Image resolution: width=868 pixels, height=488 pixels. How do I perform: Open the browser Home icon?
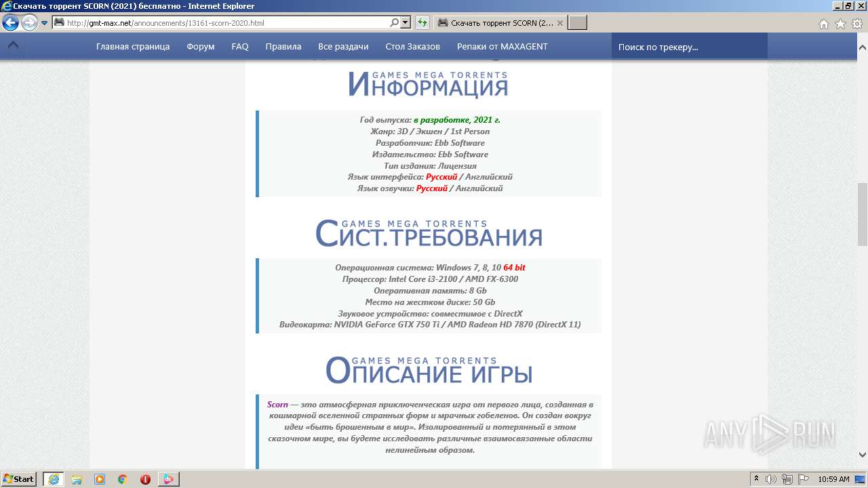coord(823,24)
